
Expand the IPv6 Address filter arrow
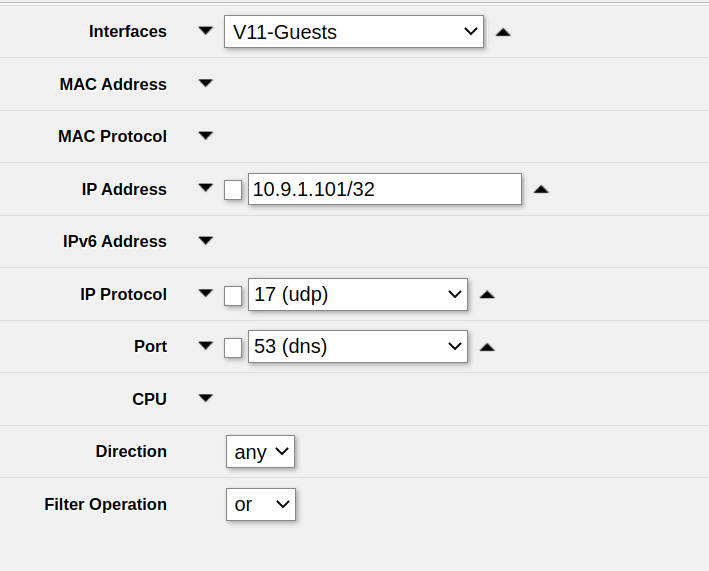click(x=206, y=241)
